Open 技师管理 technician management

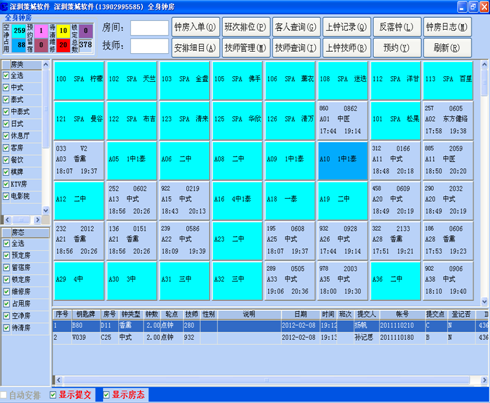[x=246, y=48]
